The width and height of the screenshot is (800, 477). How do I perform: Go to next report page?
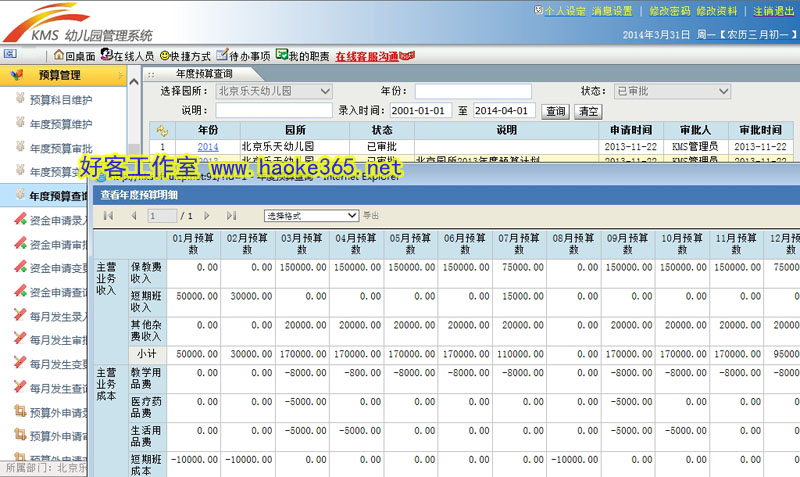207,216
